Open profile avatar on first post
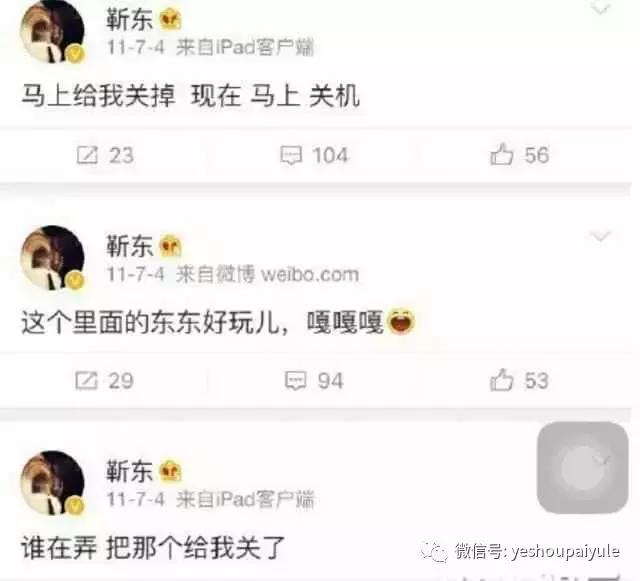This screenshot has height=581, width=640. [x=53, y=31]
